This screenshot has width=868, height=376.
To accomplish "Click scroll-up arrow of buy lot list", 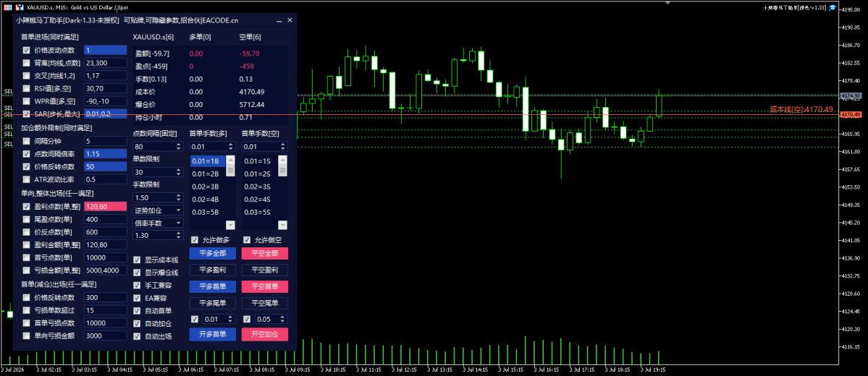I will [230, 159].
